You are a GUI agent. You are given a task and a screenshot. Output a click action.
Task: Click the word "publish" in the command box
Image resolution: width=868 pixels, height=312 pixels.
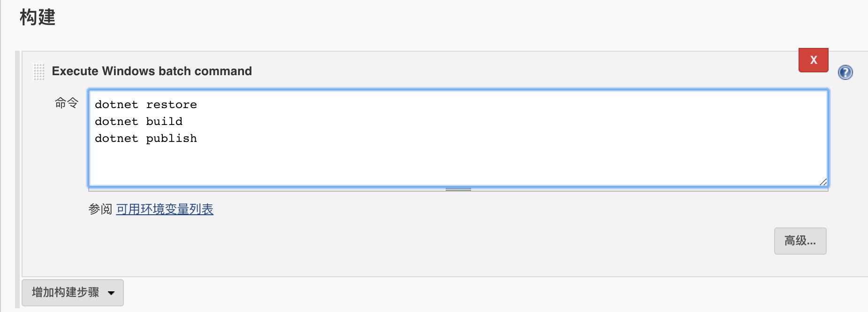pyautogui.click(x=171, y=139)
